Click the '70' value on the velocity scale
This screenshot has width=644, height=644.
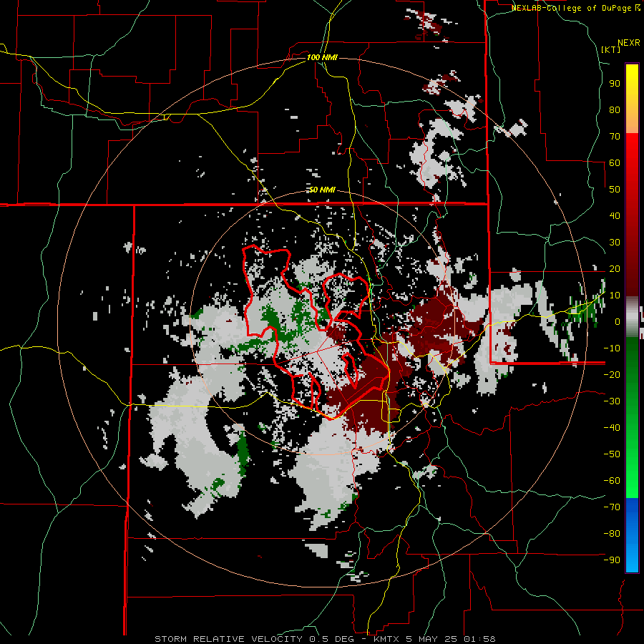coord(615,137)
